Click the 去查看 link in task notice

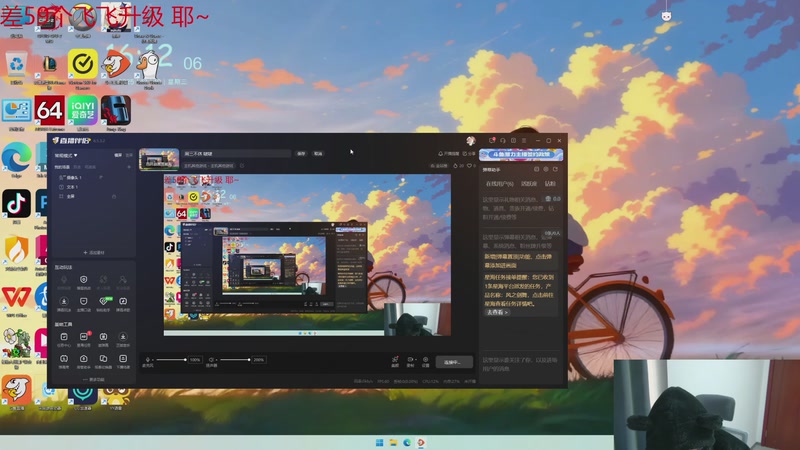pos(496,312)
